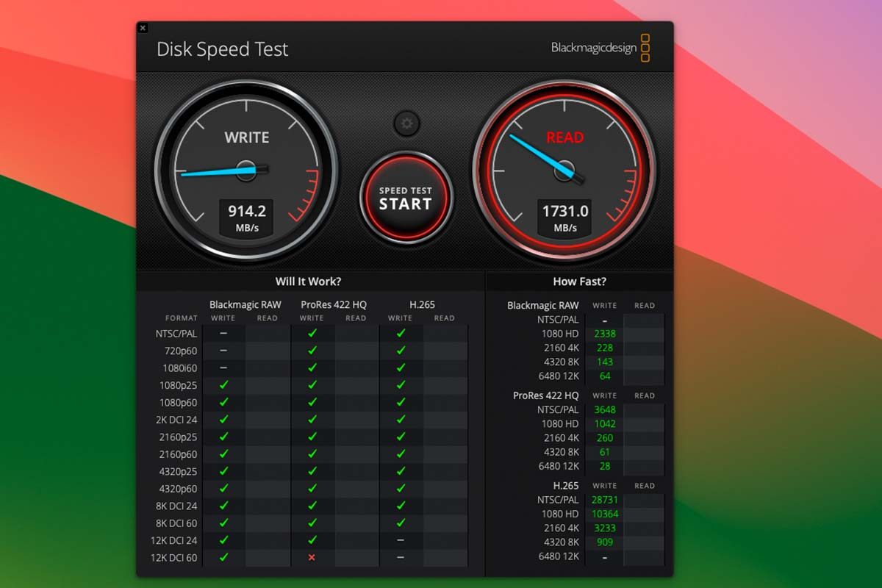This screenshot has width=882, height=588.
Task: Open settings gear above the START button
Action: click(406, 123)
